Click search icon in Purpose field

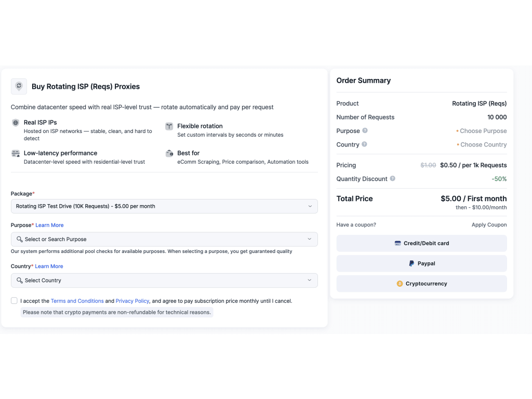point(20,239)
